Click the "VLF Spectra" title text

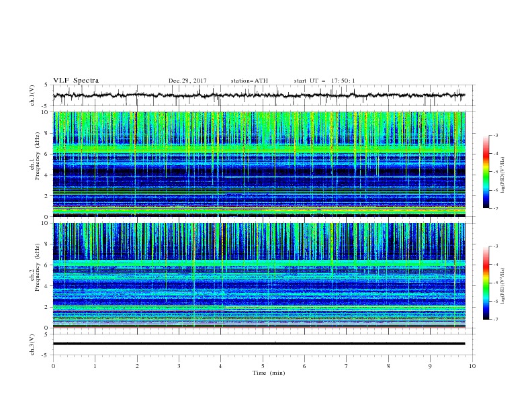(x=76, y=81)
